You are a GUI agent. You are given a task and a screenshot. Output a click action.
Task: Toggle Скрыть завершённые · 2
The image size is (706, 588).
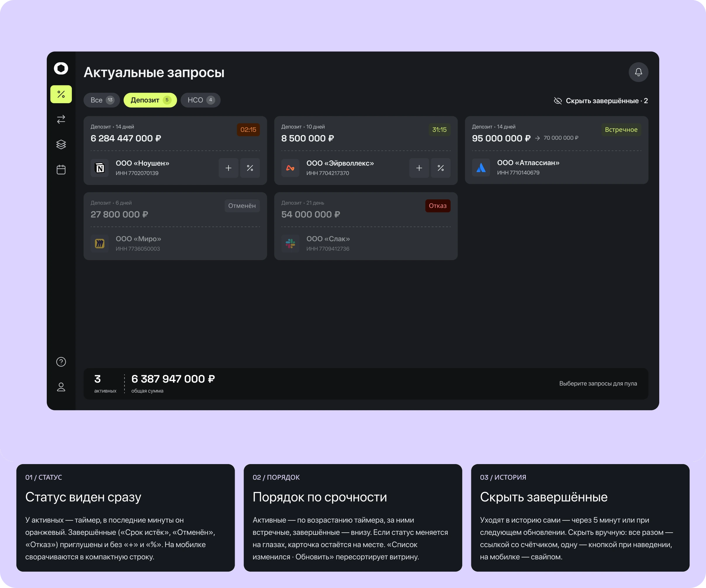coord(601,101)
